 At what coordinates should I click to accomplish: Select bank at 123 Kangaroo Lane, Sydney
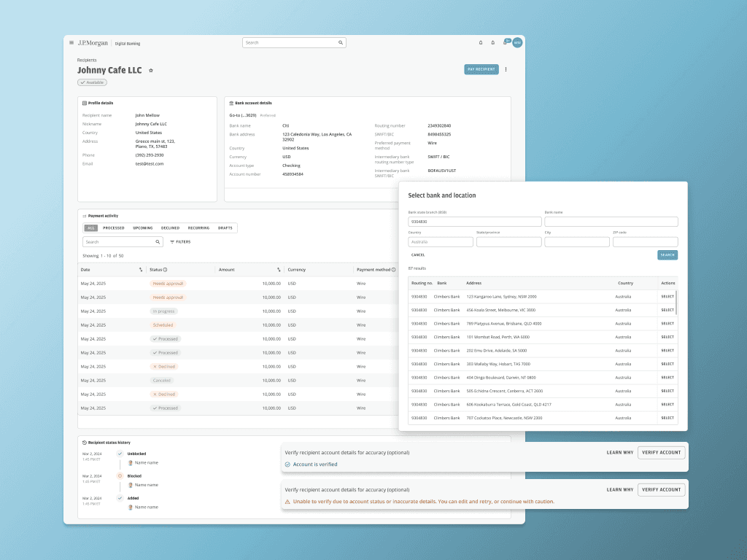(x=667, y=297)
